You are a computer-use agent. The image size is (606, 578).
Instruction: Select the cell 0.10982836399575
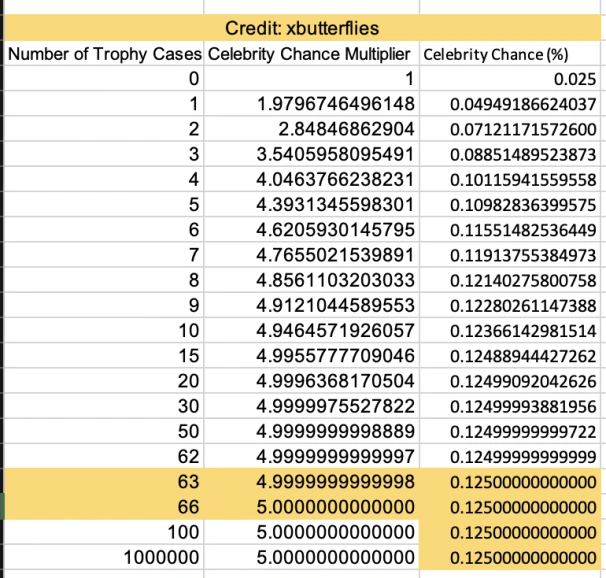(510, 204)
